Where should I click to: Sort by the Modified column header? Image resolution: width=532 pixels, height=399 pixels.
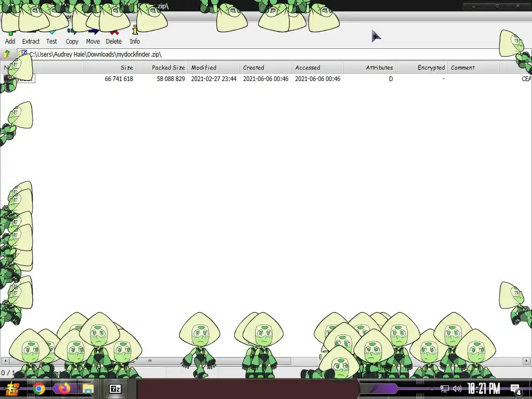[x=214, y=68]
